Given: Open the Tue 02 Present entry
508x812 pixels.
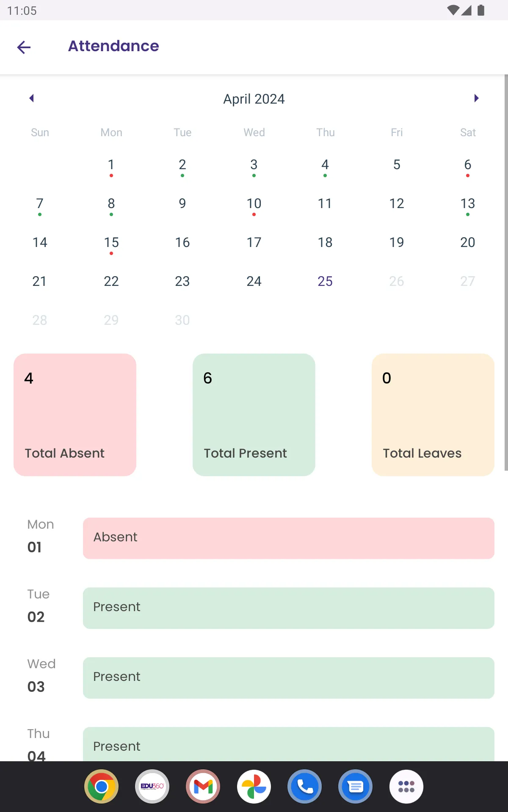Looking at the screenshot, I should pos(289,608).
